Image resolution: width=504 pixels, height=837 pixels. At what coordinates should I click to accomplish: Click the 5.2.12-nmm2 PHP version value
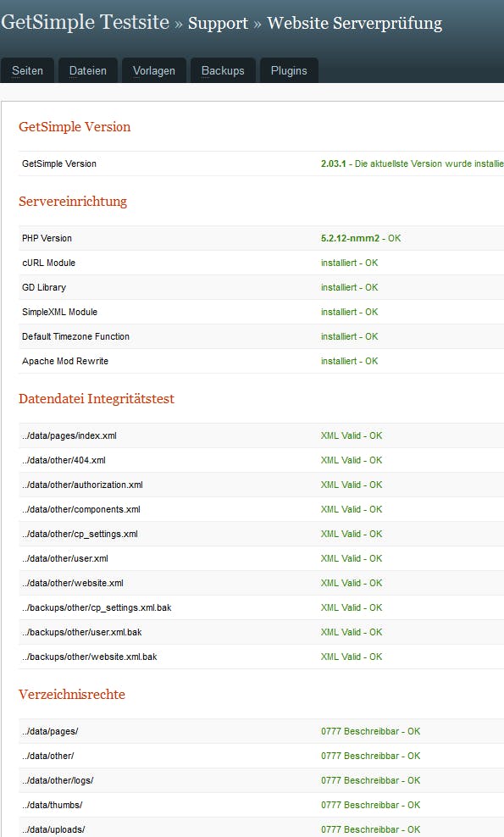coord(350,239)
